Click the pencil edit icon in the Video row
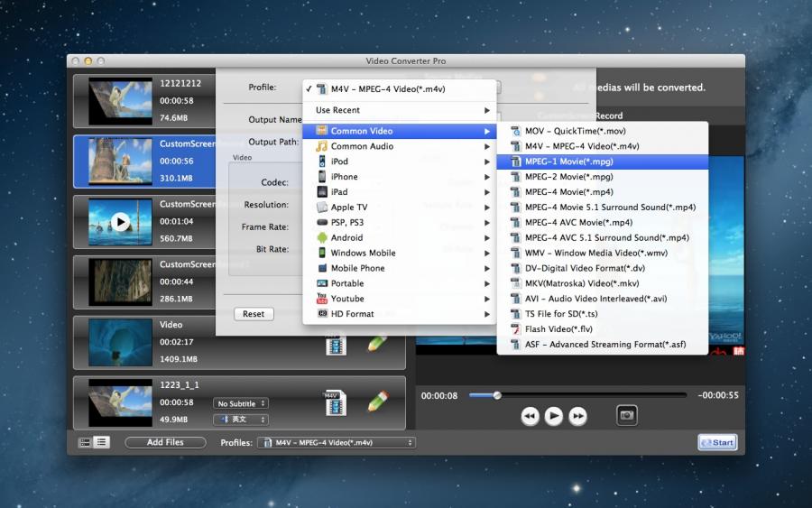812x508 pixels. 377,343
